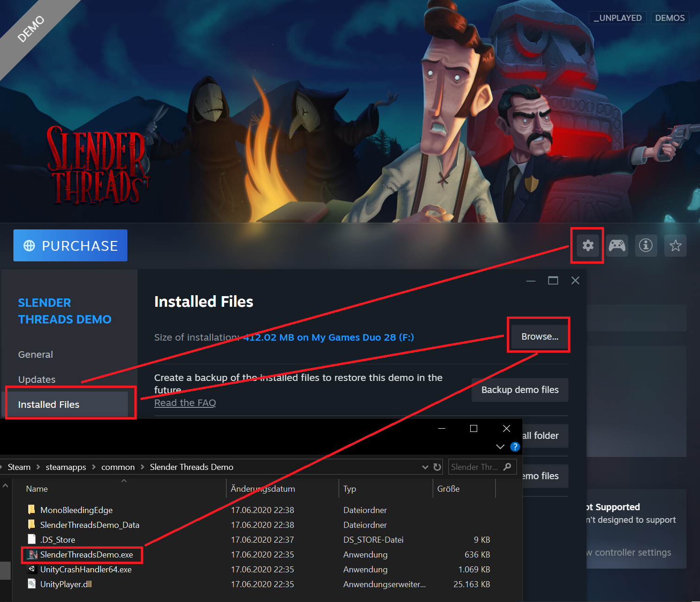Click Backup demo files button
700x602 pixels.
click(520, 390)
